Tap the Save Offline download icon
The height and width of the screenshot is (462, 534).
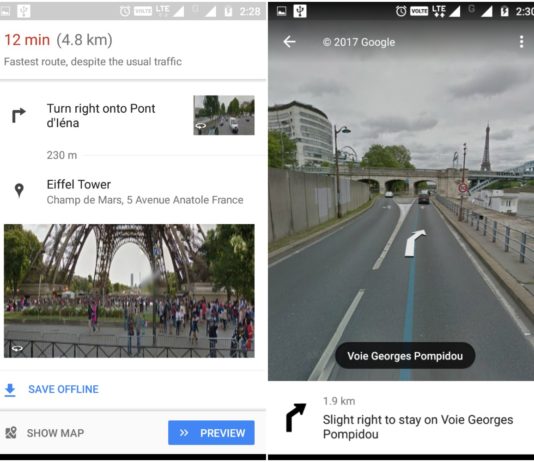pyautogui.click(x=10, y=390)
